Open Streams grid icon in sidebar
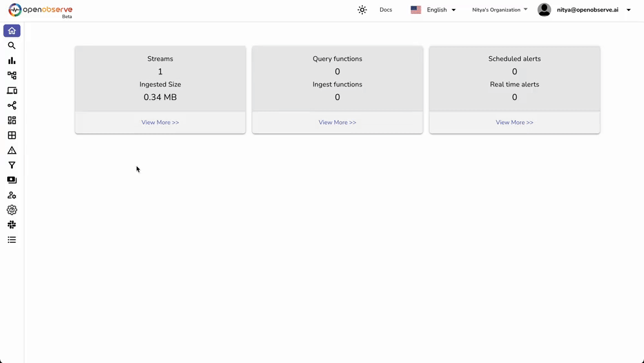This screenshot has height=363, width=644. coord(12,135)
